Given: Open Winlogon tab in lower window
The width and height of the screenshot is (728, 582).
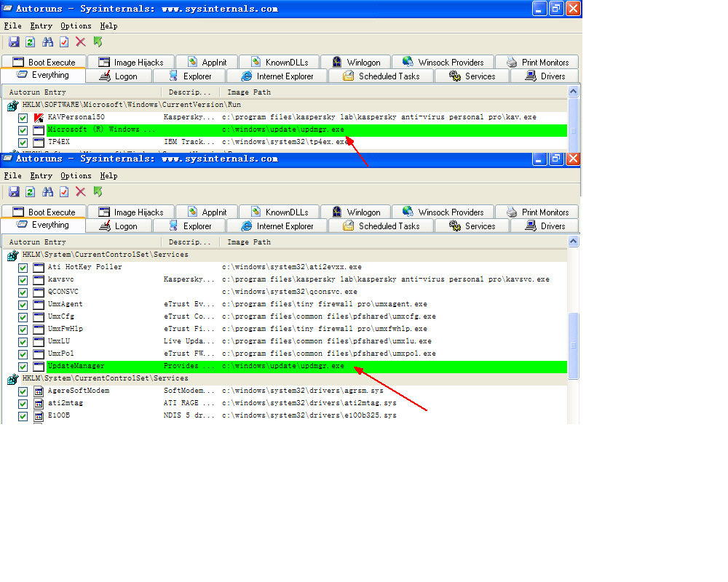Looking at the screenshot, I should tap(356, 212).
